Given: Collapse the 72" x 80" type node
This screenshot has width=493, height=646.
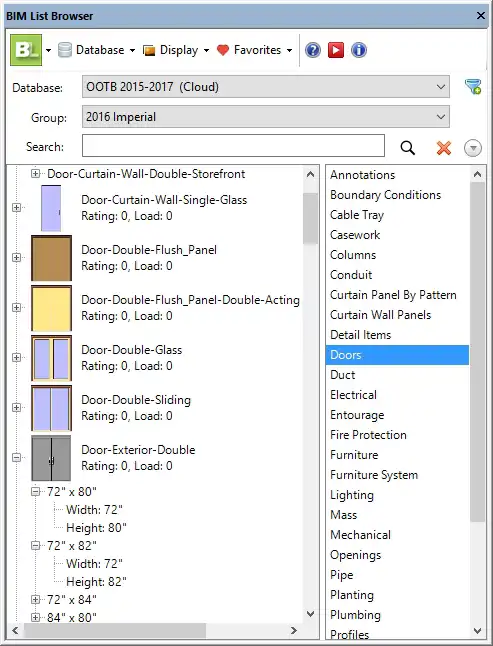Looking at the screenshot, I should [x=35, y=492].
